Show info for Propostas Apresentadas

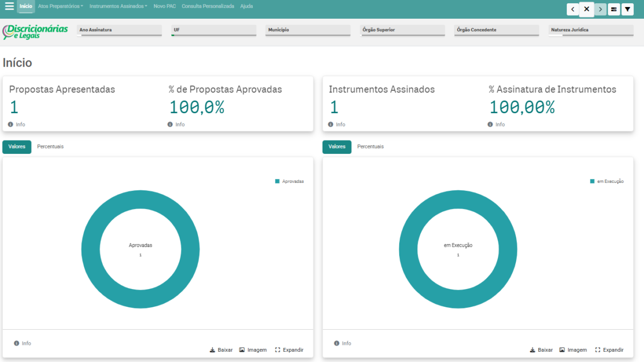(x=17, y=124)
